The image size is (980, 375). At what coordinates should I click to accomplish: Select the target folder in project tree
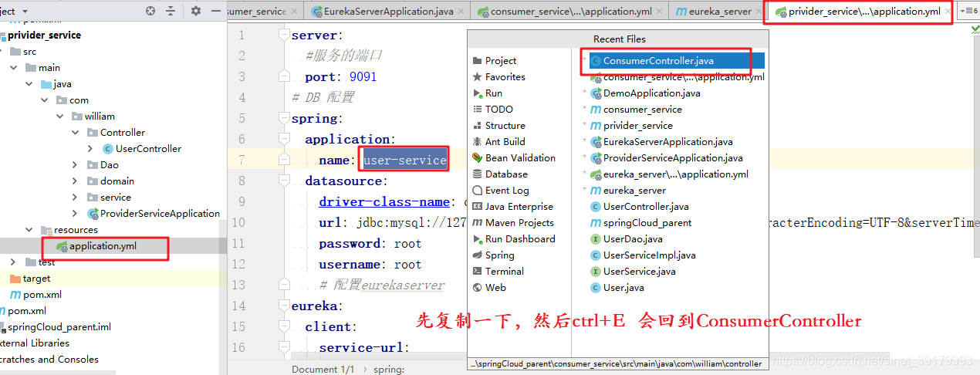pyautogui.click(x=36, y=279)
